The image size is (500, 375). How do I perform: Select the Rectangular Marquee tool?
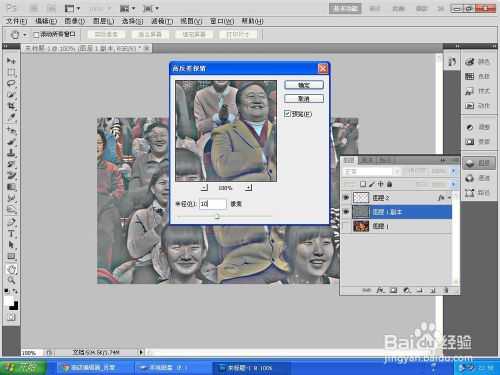click(x=11, y=72)
